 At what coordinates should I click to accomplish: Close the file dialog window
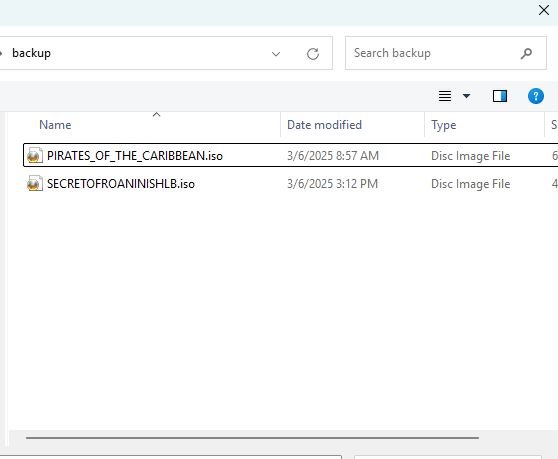click(x=544, y=10)
